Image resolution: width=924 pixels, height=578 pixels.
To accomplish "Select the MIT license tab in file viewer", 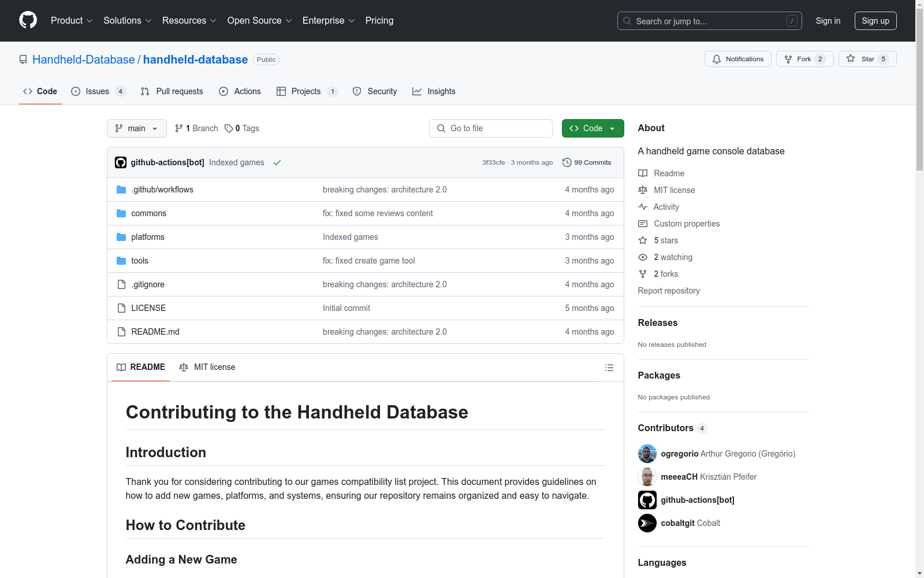I will pos(207,367).
